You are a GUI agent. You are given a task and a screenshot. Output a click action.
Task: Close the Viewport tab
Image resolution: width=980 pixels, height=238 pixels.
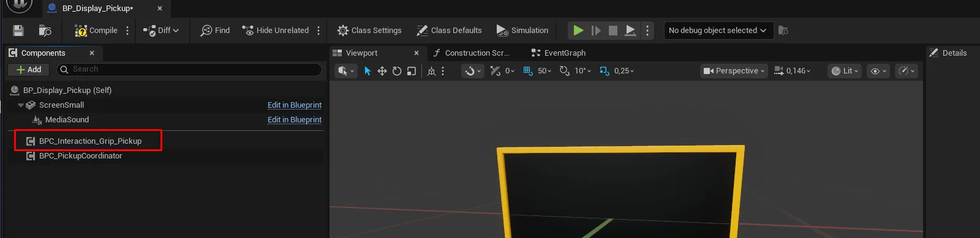pos(417,53)
